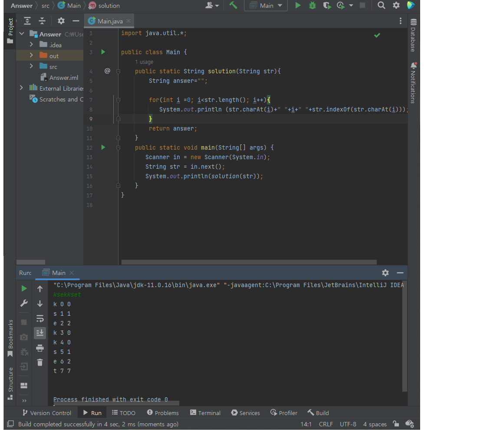Expand the src folder
500x448 pixels.
click(x=31, y=66)
